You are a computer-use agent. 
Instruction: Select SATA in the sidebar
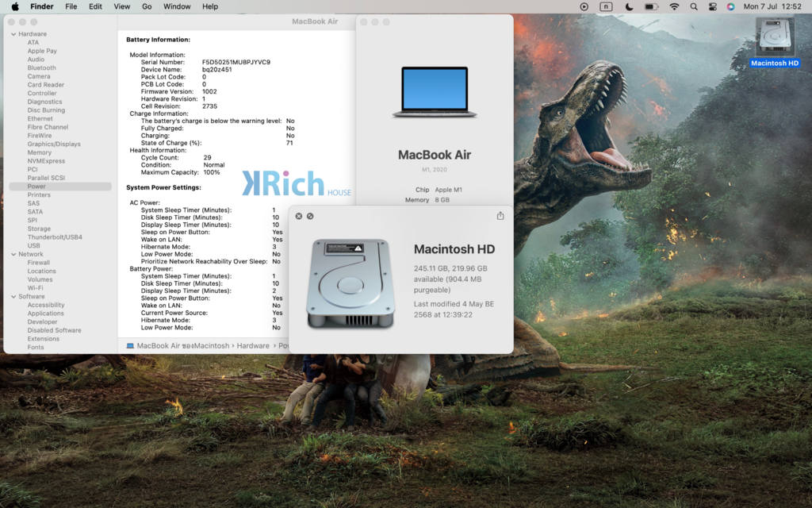(35, 211)
